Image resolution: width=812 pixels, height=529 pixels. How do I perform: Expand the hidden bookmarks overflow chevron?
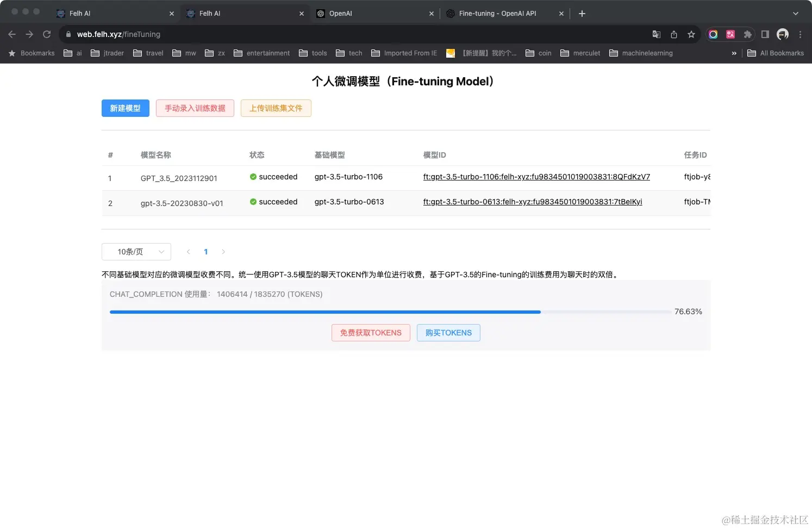pyautogui.click(x=734, y=53)
